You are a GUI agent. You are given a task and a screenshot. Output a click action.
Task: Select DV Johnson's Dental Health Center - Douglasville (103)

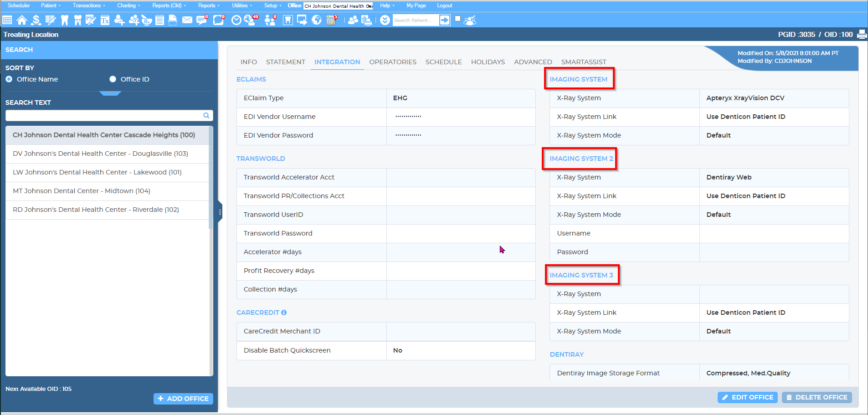(108, 154)
